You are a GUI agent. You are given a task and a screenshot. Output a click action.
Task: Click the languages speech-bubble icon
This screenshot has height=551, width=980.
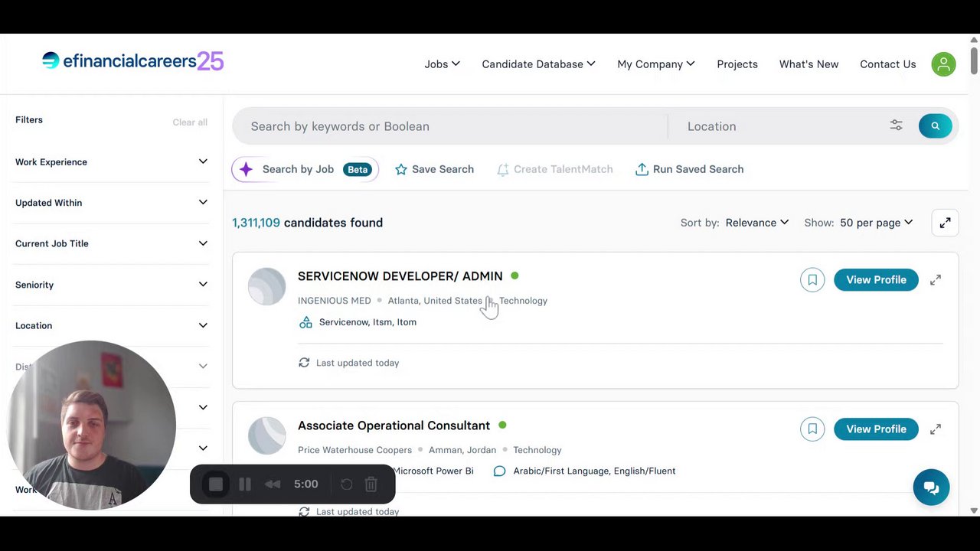coord(499,471)
